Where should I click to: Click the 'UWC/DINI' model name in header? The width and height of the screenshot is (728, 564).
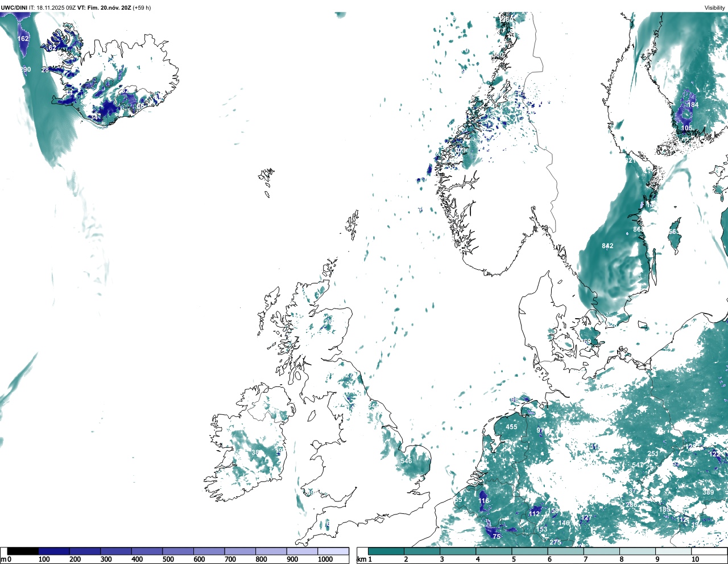click(x=14, y=7)
